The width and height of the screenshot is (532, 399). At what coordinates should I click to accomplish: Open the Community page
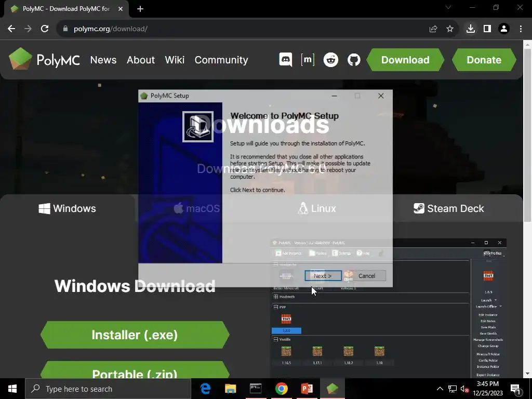click(x=221, y=60)
